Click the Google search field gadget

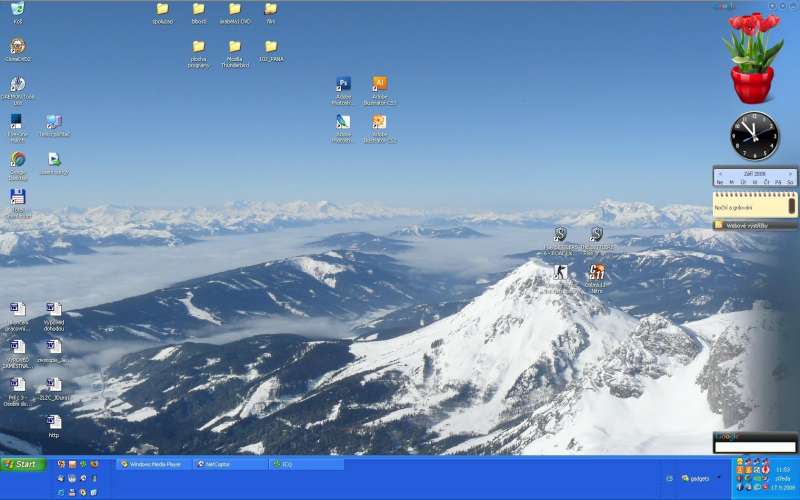pyautogui.click(x=755, y=447)
